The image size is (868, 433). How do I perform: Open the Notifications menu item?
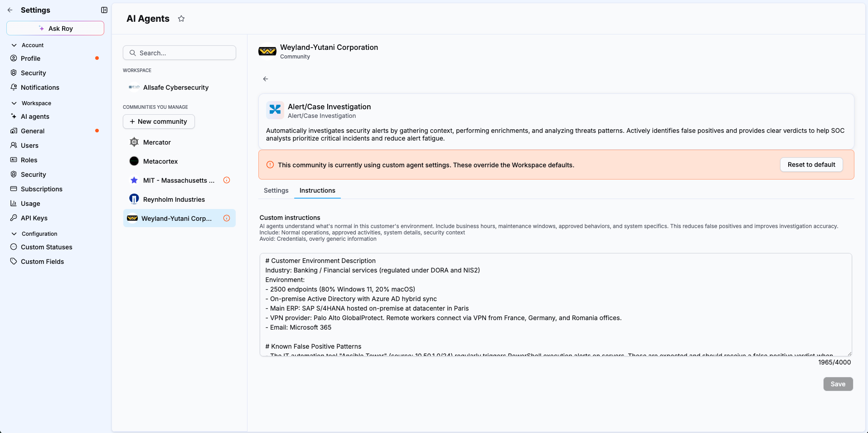pos(40,88)
